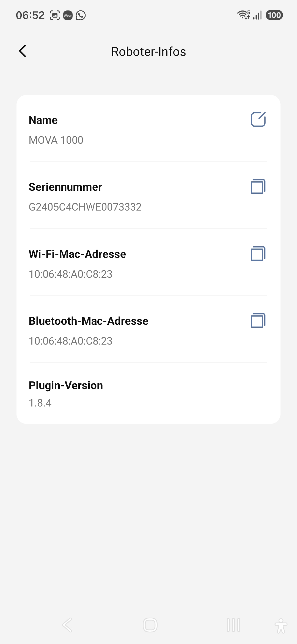This screenshot has height=644, width=297.
Task: Tap the Roboter-Infos page title
Action: 148,51
